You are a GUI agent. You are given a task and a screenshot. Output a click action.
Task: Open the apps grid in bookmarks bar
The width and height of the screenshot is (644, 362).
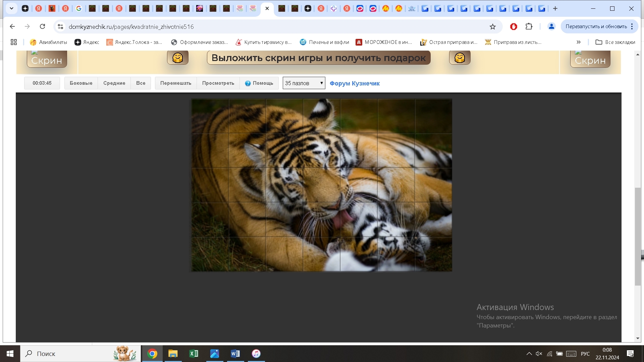[x=14, y=42]
